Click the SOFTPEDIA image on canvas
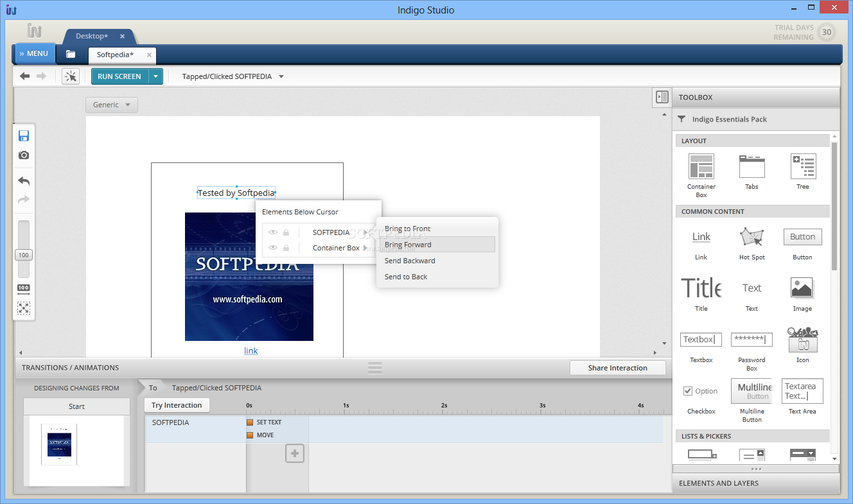The width and height of the screenshot is (853, 504). [249, 277]
